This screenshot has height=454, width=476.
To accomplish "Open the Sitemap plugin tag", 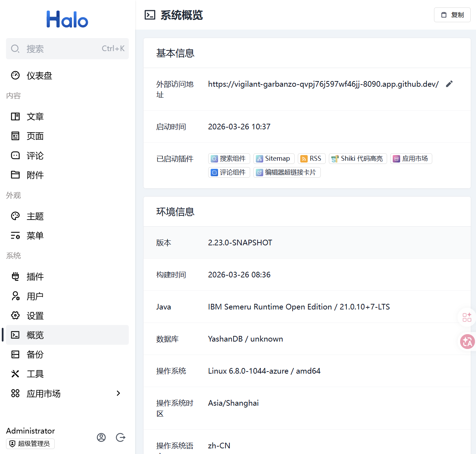I will [x=273, y=159].
